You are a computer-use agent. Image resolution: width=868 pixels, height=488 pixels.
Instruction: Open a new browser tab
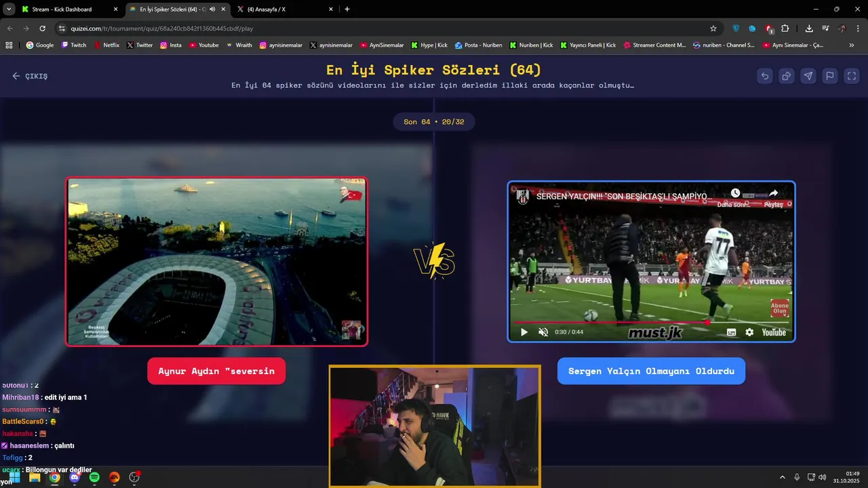(347, 9)
